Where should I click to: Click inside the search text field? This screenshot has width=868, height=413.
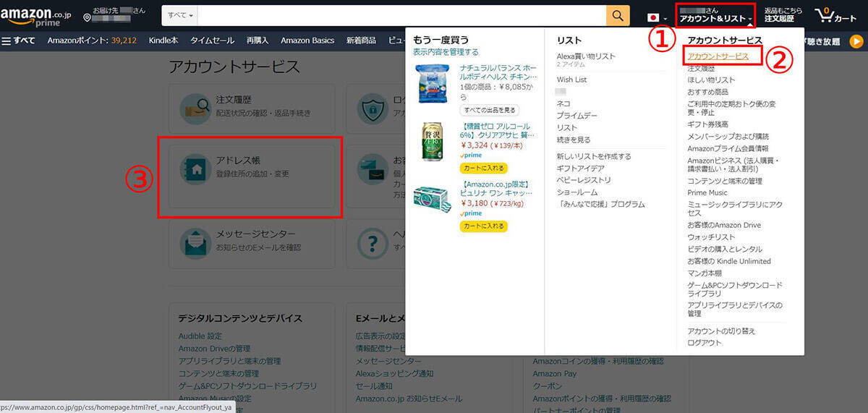click(401, 16)
